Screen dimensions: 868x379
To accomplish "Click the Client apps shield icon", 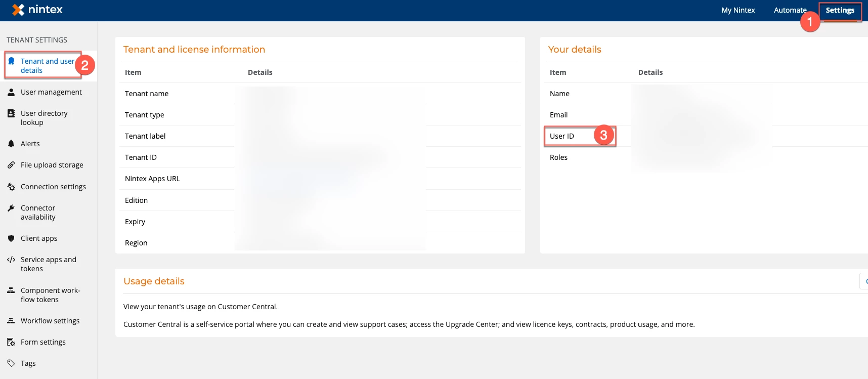I will [x=11, y=238].
